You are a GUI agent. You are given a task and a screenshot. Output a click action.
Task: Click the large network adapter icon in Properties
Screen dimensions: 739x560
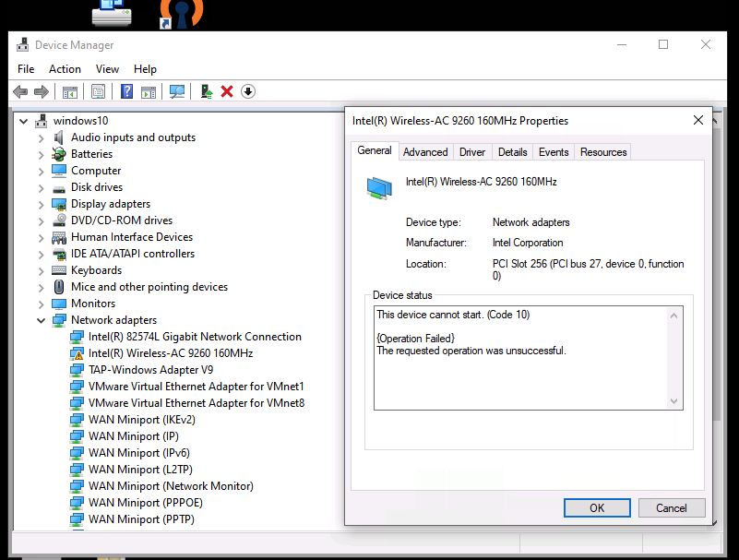pos(379,188)
